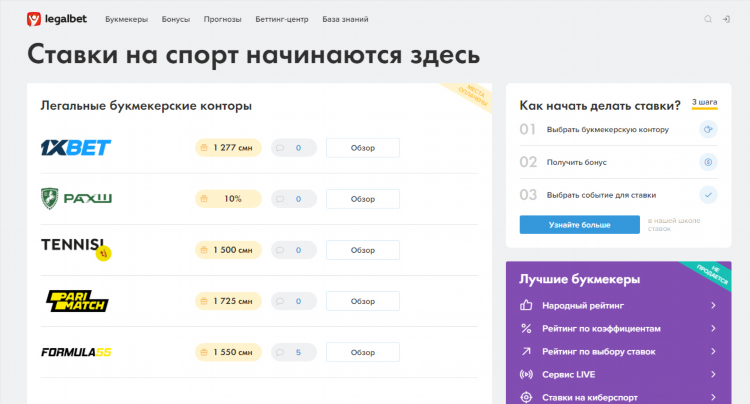
Task: Click the Узнайте больше button
Action: (580, 225)
